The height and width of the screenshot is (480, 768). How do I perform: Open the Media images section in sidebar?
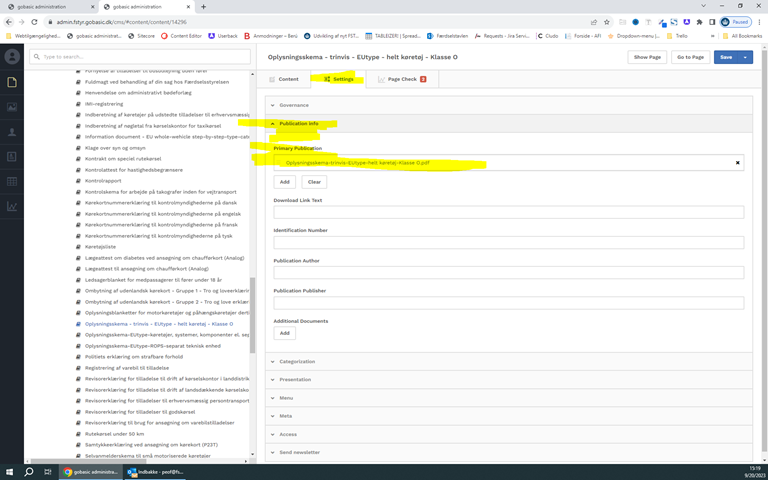12,107
